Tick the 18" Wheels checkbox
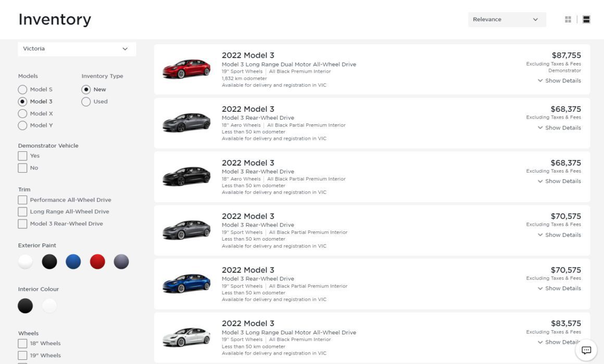604x364 pixels. click(22, 343)
